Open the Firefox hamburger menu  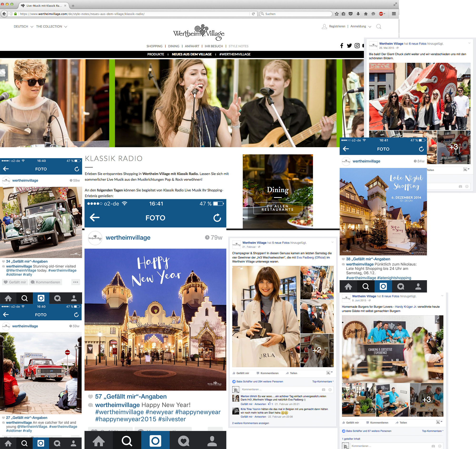(394, 14)
